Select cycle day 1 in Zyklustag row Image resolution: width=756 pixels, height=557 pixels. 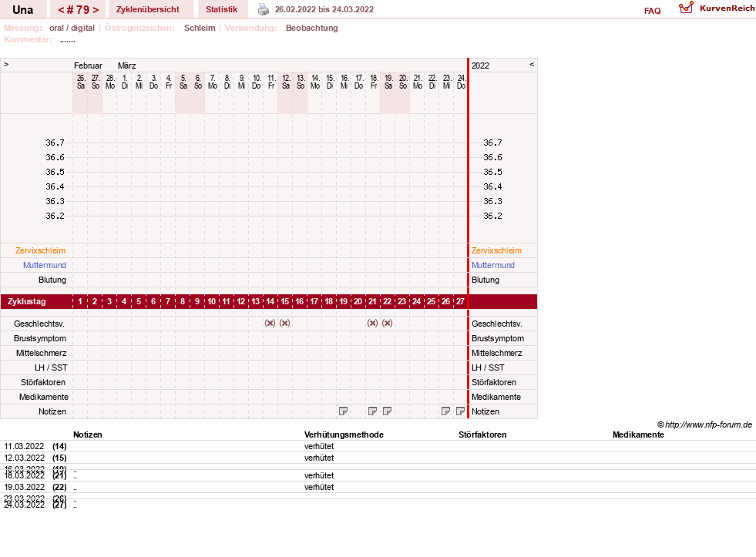[80, 302]
